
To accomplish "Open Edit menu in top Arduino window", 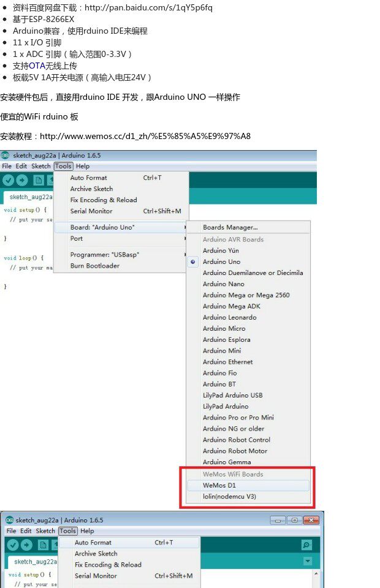I will tap(21, 166).
